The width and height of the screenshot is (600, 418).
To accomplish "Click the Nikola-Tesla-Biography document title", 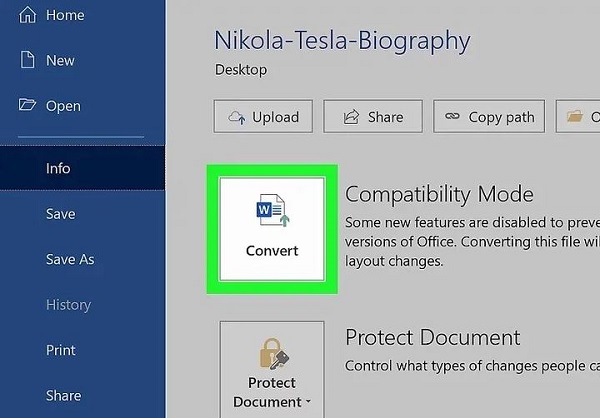I will pyautogui.click(x=342, y=41).
